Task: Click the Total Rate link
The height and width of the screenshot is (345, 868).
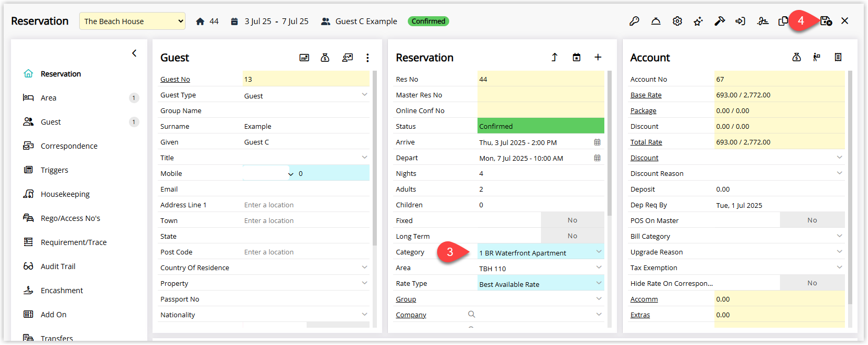Action: pyautogui.click(x=646, y=142)
